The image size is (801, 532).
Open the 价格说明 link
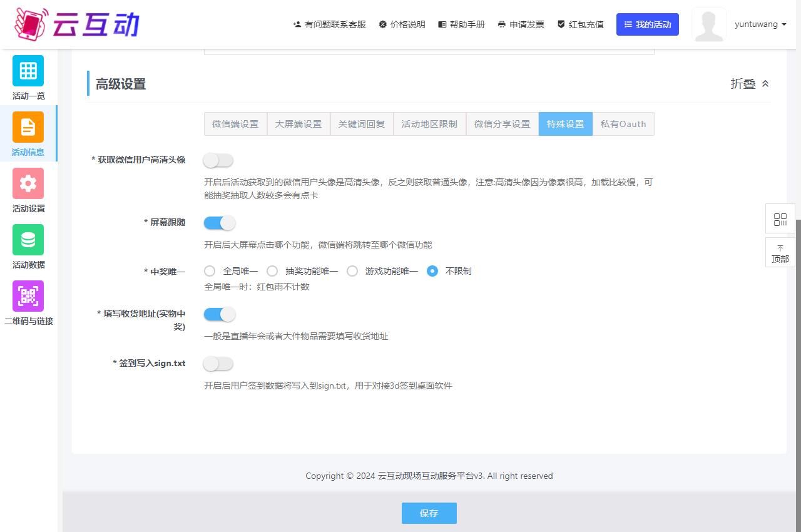click(402, 24)
